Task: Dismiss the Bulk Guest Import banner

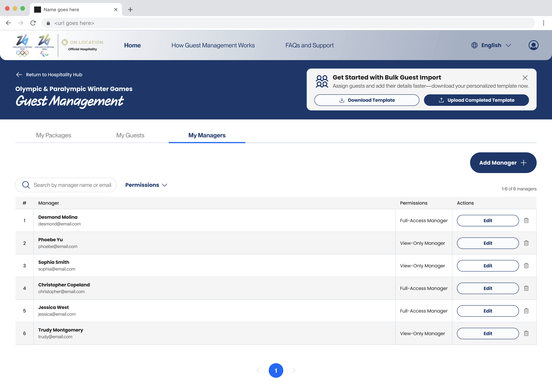Action: tap(525, 78)
